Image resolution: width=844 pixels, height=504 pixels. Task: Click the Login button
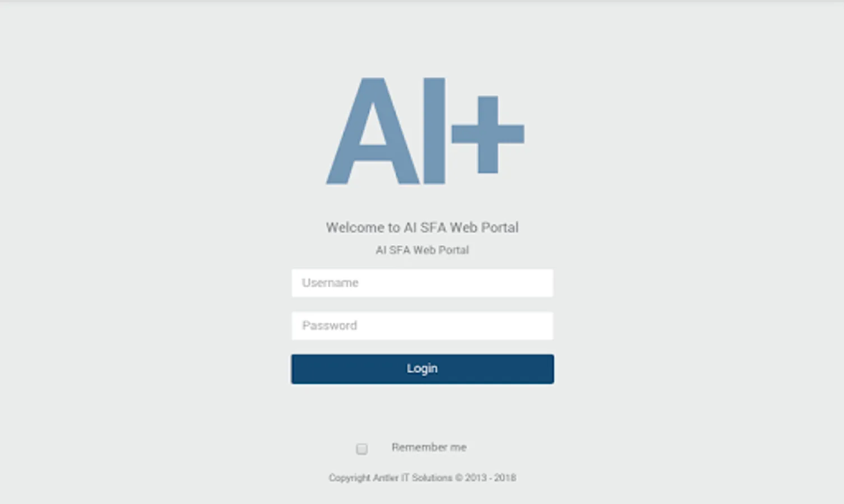(x=423, y=369)
